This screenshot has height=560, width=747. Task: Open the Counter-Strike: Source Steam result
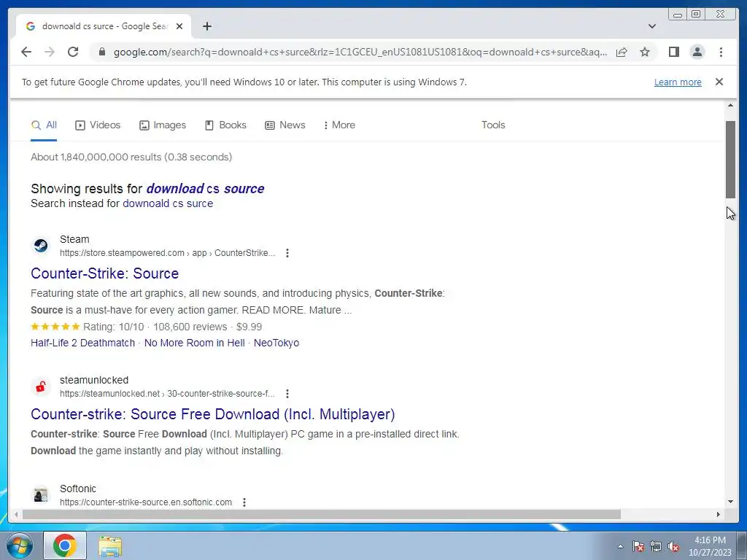pos(105,273)
